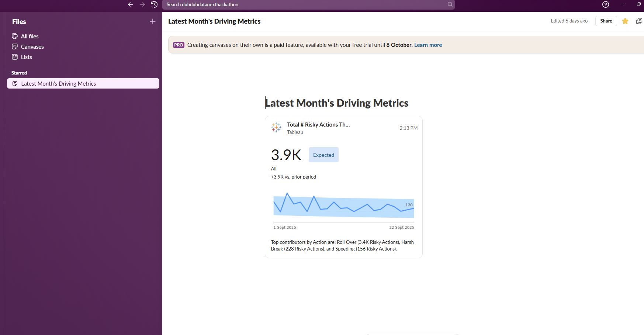Click the Canvases sidebar icon

15,46
